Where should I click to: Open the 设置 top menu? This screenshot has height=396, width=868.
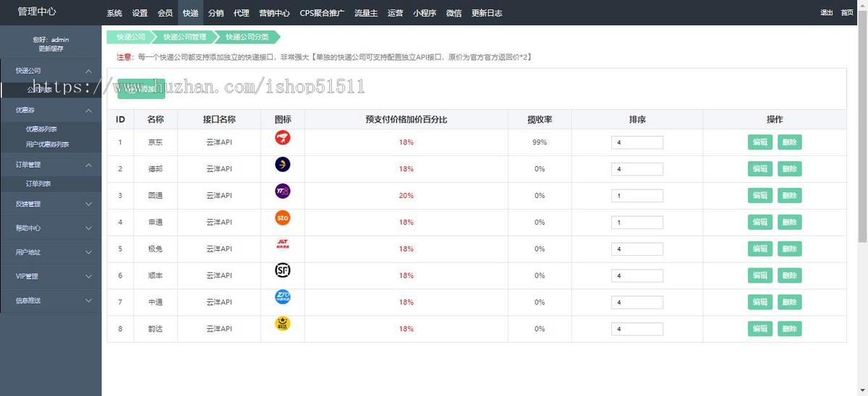(x=140, y=13)
